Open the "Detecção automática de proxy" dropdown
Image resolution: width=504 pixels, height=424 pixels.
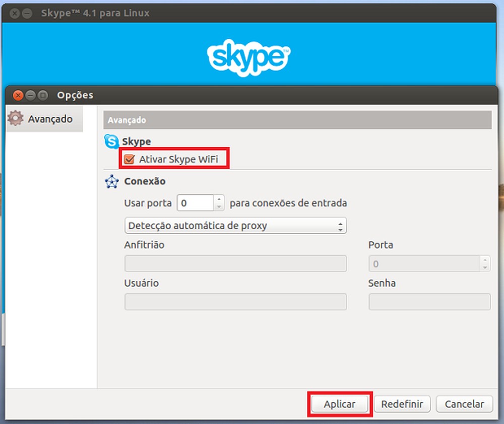point(235,226)
